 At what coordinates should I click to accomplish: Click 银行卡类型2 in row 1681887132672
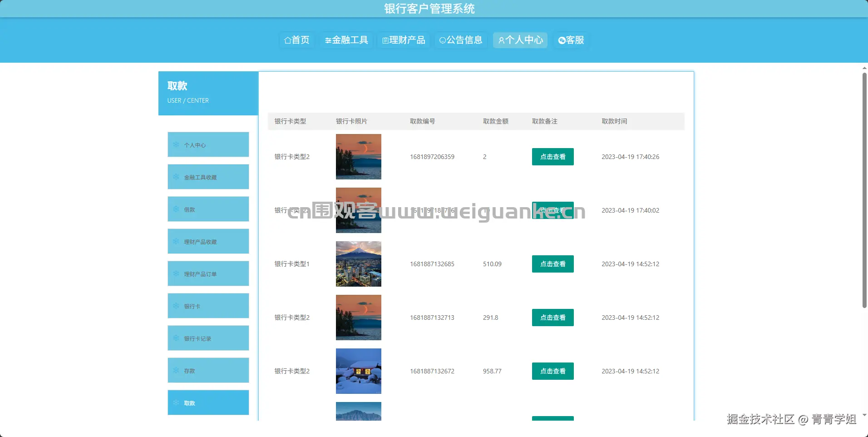pyautogui.click(x=292, y=371)
